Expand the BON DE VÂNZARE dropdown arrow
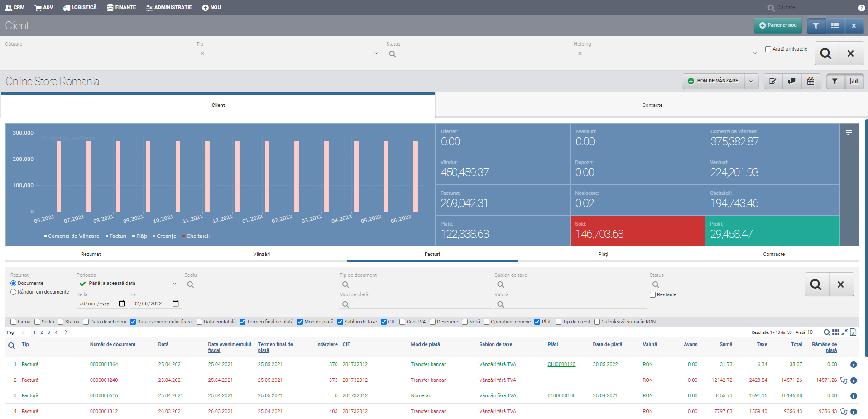 coord(751,81)
